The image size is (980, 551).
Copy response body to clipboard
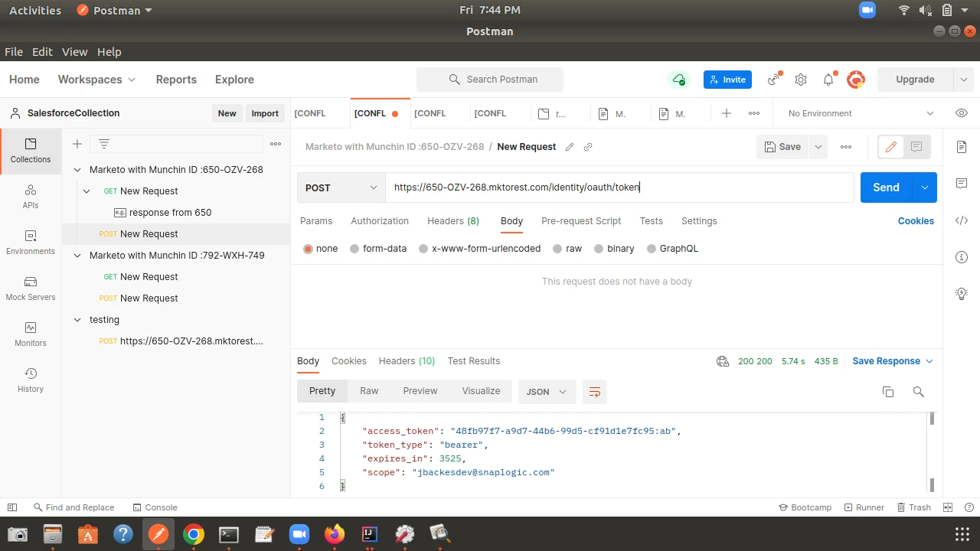tap(888, 392)
